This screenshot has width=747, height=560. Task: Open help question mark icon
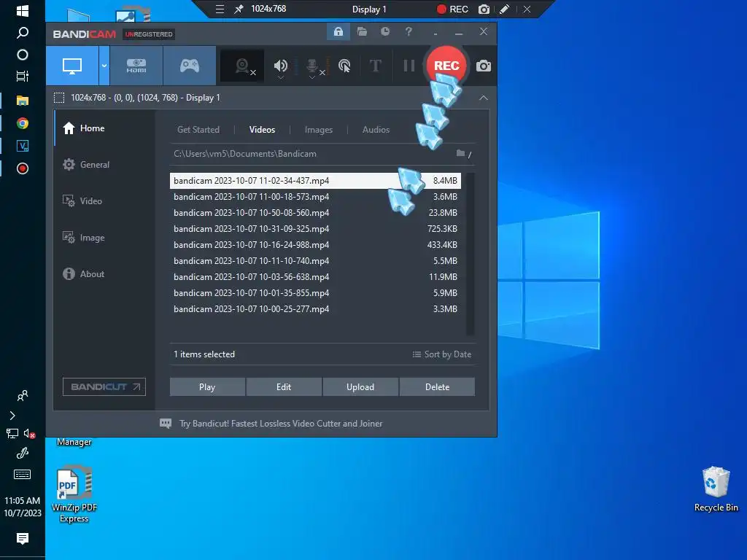[x=409, y=32]
